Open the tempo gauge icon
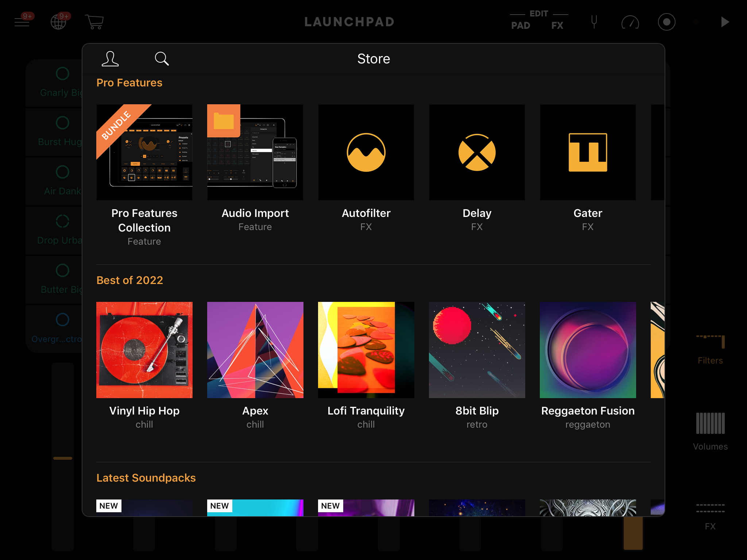Screen dimensions: 747x560 pyautogui.click(x=630, y=22)
